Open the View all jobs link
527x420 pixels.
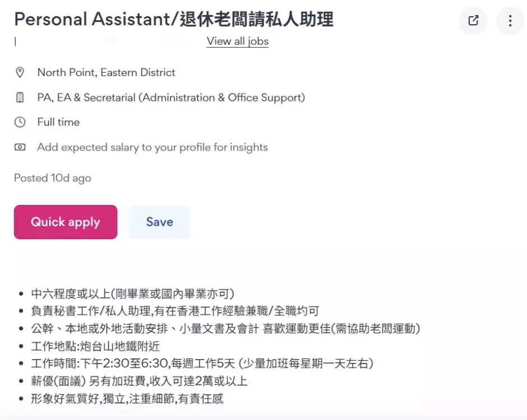[237, 41]
